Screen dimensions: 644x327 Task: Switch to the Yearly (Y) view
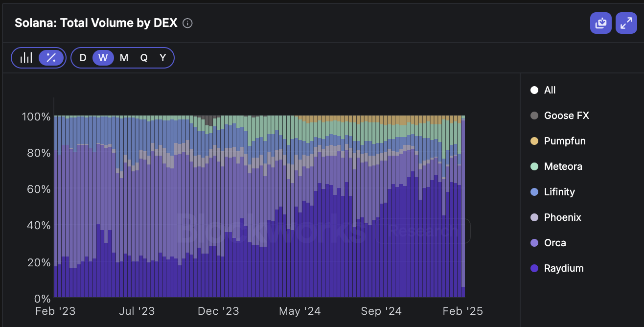pyautogui.click(x=162, y=57)
